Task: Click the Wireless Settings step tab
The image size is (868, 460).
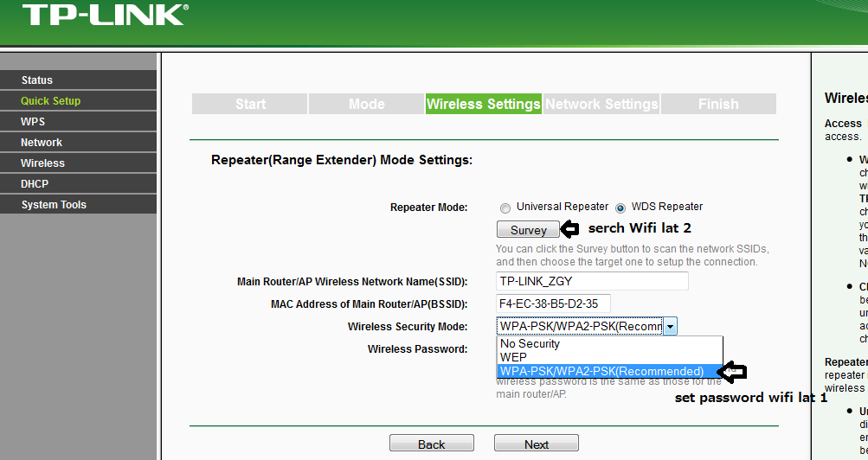Action: tap(483, 104)
